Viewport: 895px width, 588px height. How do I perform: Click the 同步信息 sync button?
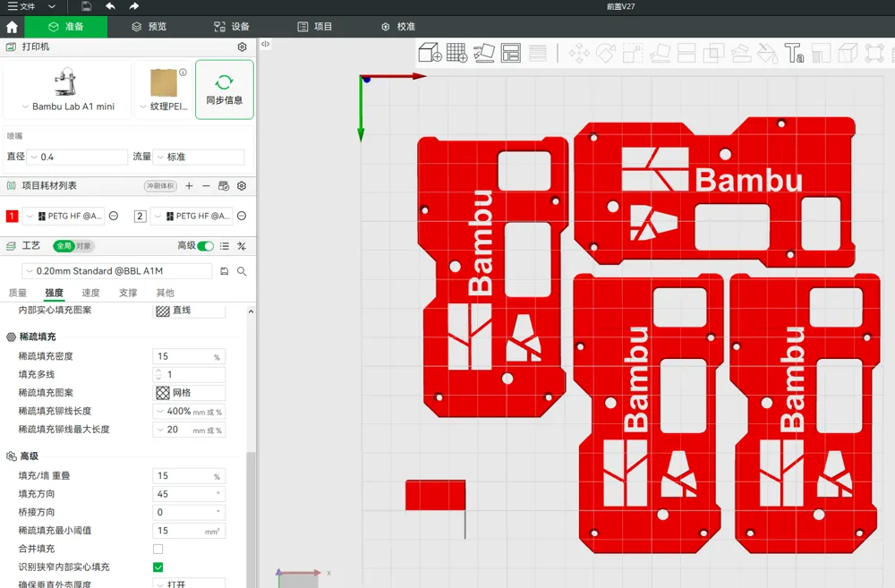pyautogui.click(x=225, y=89)
